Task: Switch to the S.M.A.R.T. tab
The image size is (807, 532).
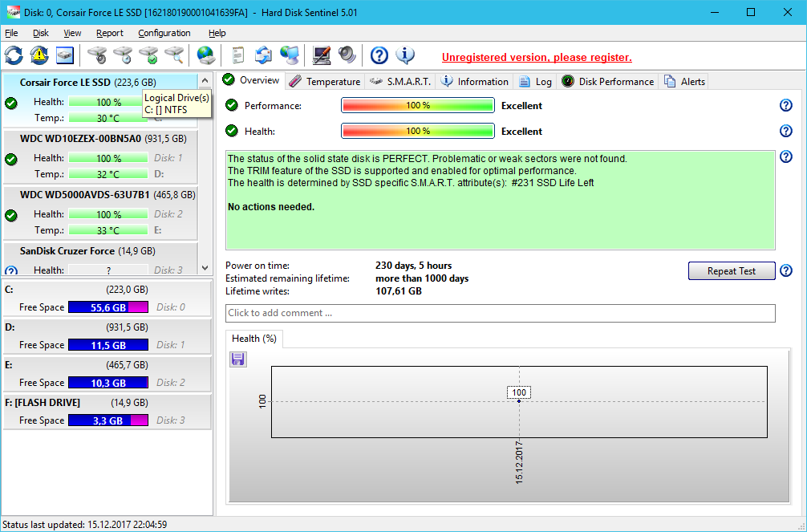Action: (x=401, y=81)
